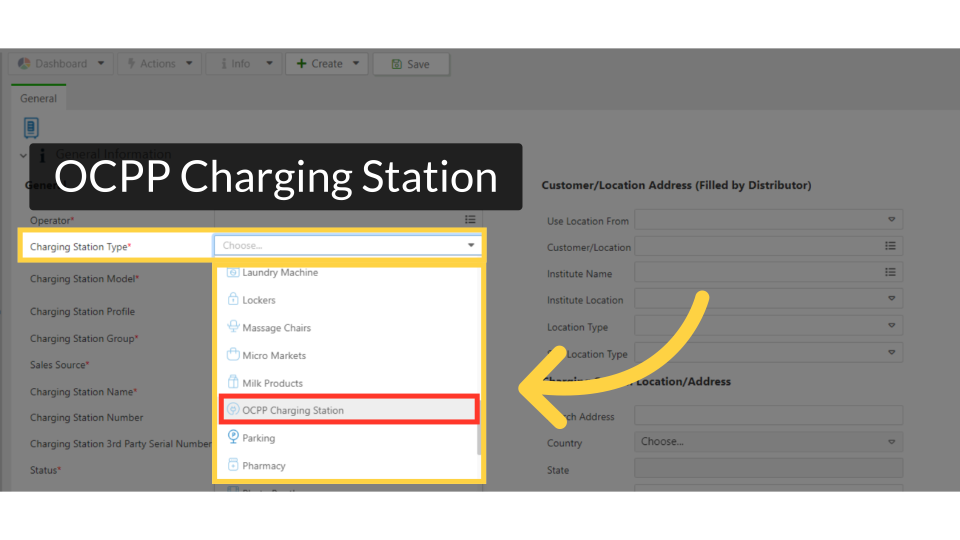This screenshot has width=960, height=540.
Task: Open the Customer/Location list picker icon
Action: 890,246
